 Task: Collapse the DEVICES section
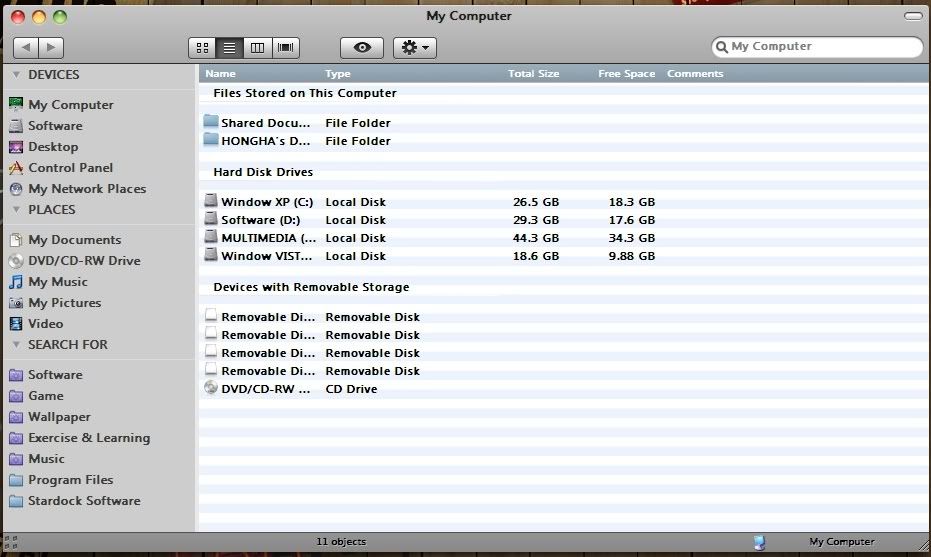[17, 75]
